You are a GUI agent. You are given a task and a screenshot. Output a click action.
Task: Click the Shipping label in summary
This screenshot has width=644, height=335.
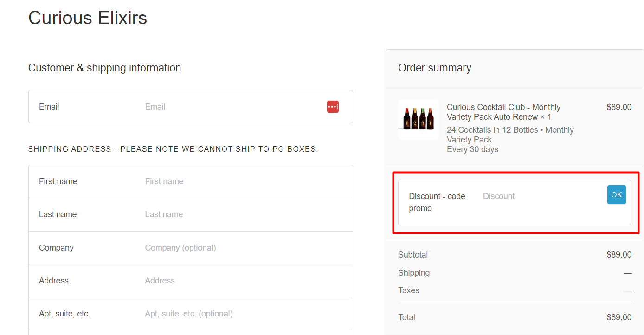[x=414, y=273]
